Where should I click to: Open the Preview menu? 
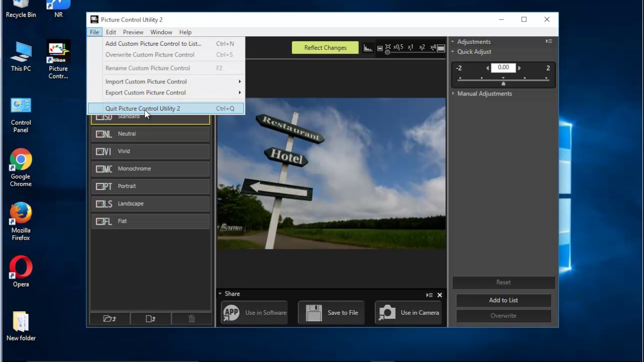pyautogui.click(x=133, y=32)
